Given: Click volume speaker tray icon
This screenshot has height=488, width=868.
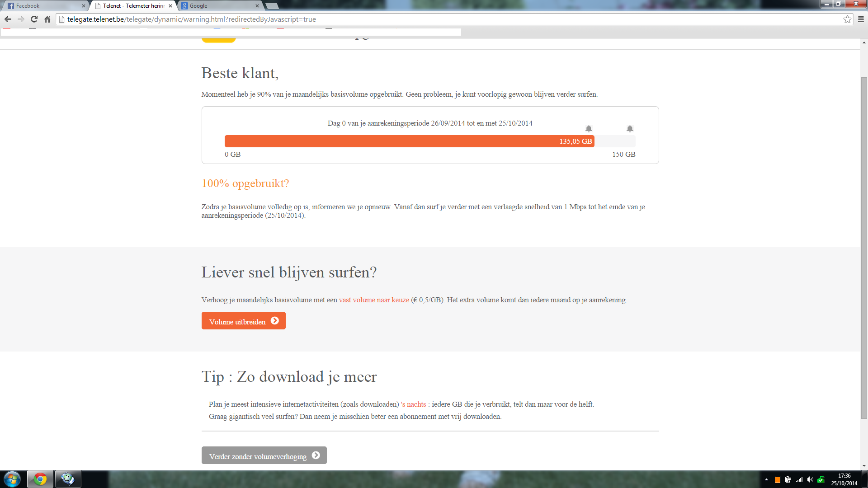Looking at the screenshot, I should 810,479.
